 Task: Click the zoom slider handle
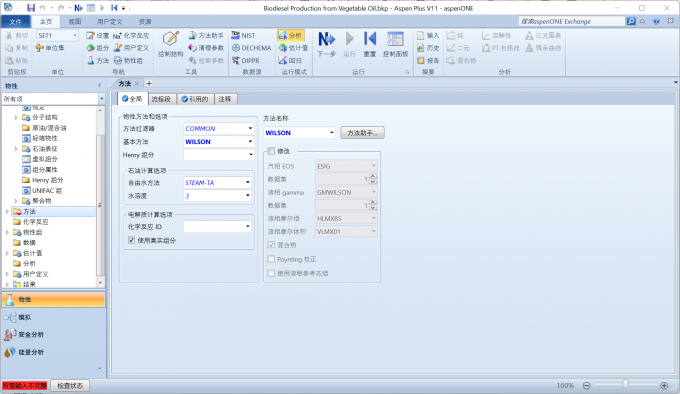[x=625, y=384]
